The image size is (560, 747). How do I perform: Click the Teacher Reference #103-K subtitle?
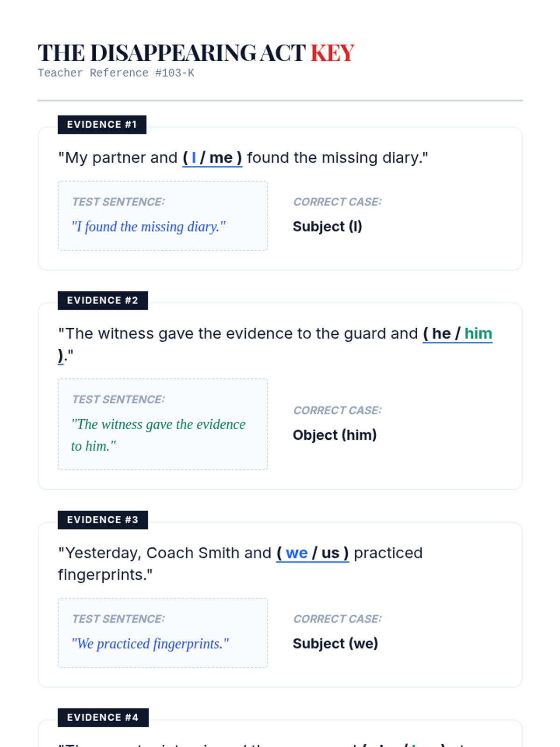tap(116, 73)
